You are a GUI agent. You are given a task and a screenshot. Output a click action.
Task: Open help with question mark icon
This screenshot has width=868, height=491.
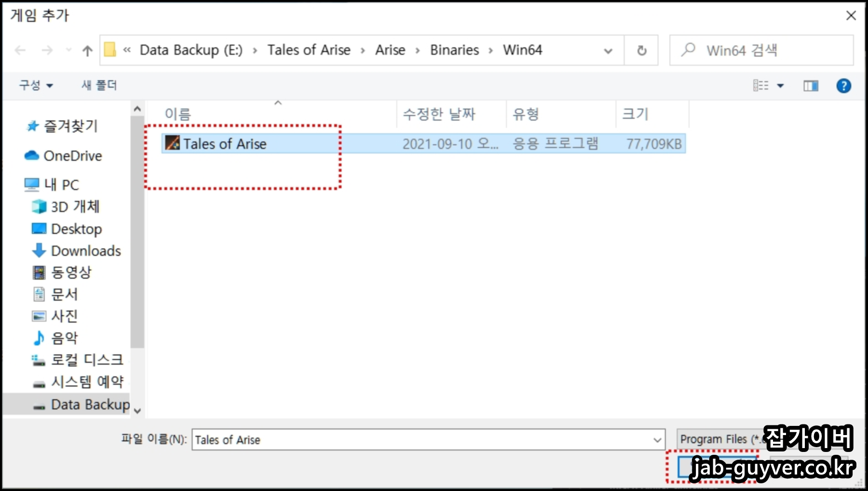(843, 86)
